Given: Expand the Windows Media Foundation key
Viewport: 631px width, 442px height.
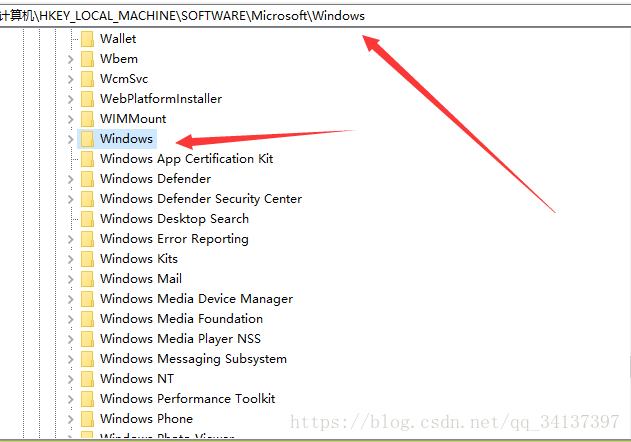Looking at the screenshot, I should pos(71,319).
